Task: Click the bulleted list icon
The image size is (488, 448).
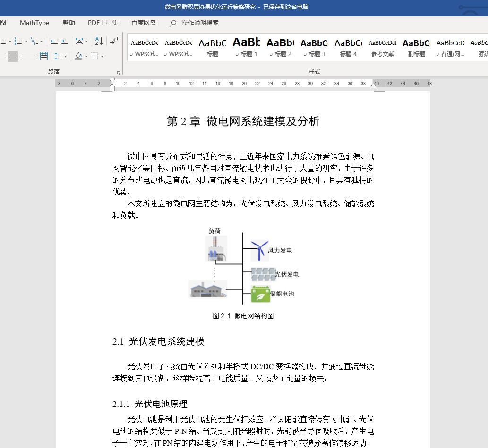Action: tap(3, 41)
